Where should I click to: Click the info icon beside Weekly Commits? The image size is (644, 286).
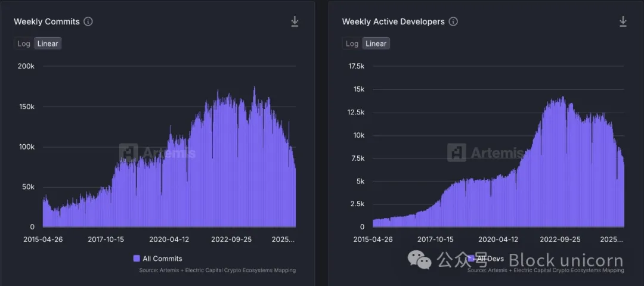(x=88, y=21)
